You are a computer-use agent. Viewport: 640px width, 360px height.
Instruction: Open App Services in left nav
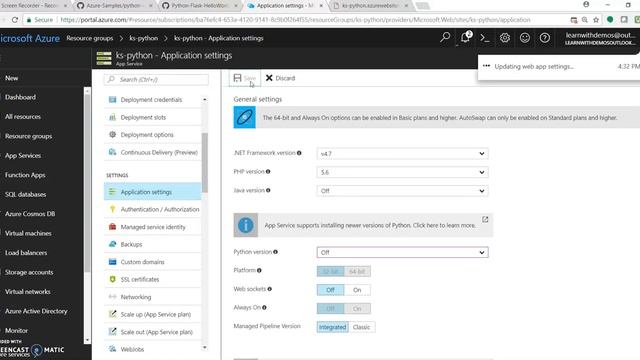tap(23, 156)
